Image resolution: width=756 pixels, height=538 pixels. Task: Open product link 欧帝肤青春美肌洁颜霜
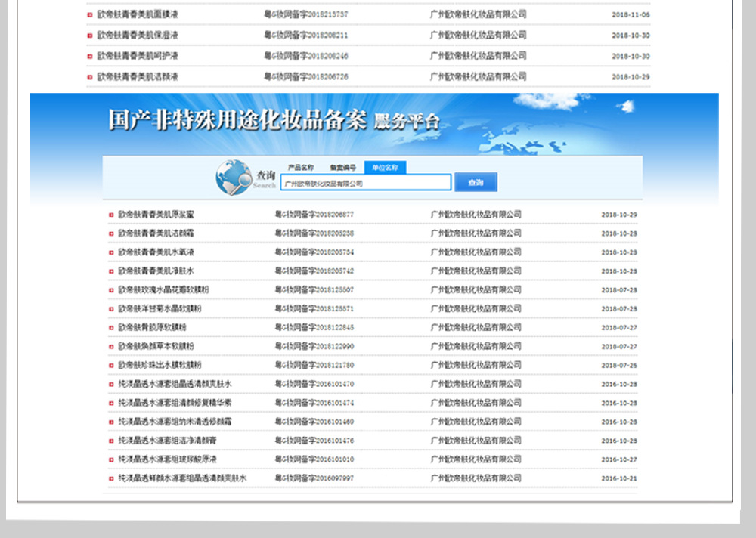pos(156,233)
